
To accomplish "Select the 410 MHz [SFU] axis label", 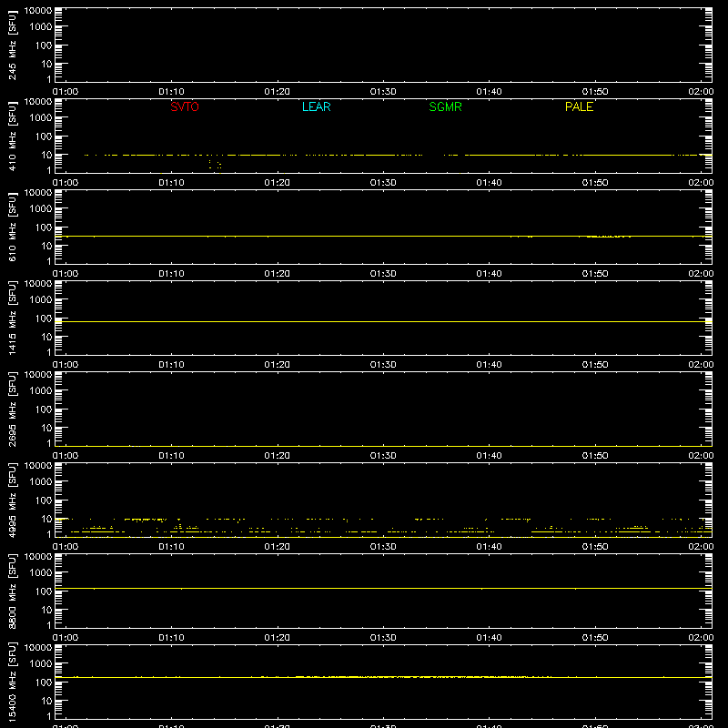I will point(12,136).
